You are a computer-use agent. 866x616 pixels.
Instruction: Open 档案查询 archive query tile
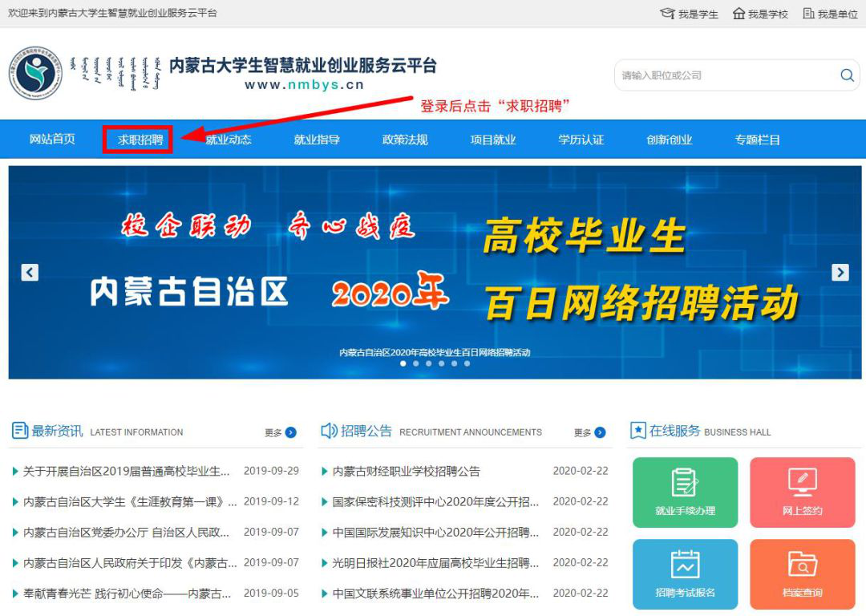802,574
